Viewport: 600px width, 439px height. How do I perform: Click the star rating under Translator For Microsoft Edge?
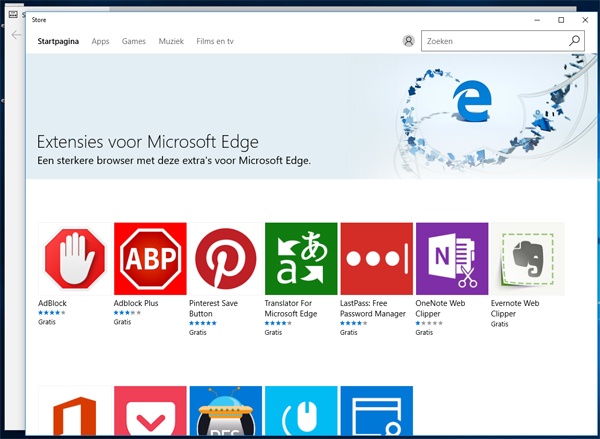(278, 323)
